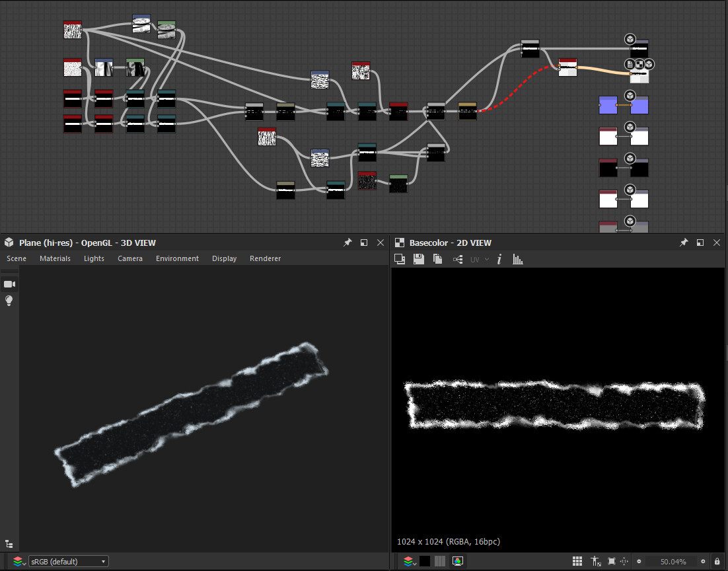Click the black background color swatch in 2D view
This screenshot has width=728, height=571.
(x=425, y=561)
